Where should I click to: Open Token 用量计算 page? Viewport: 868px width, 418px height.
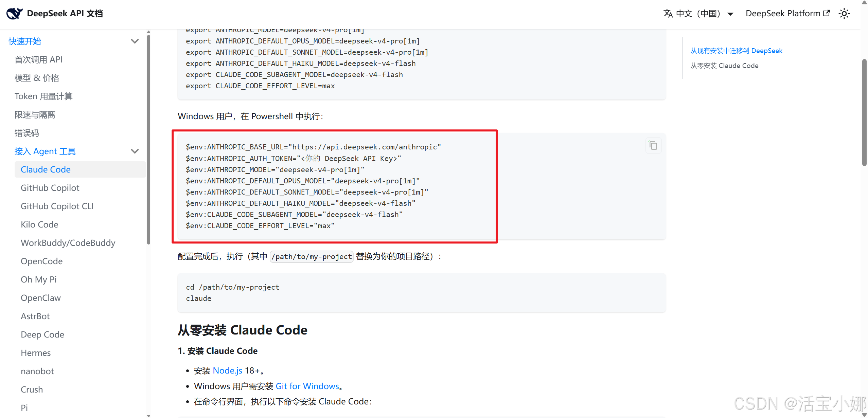[x=43, y=96]
